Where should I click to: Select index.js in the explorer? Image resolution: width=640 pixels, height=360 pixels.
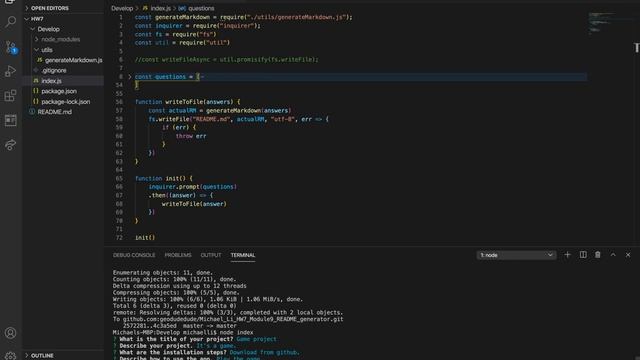click(x=51, y=81)
